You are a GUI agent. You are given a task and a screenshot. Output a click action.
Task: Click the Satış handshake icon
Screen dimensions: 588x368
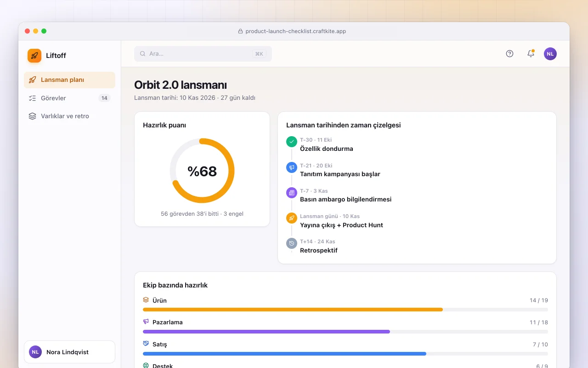click(146, 344)
